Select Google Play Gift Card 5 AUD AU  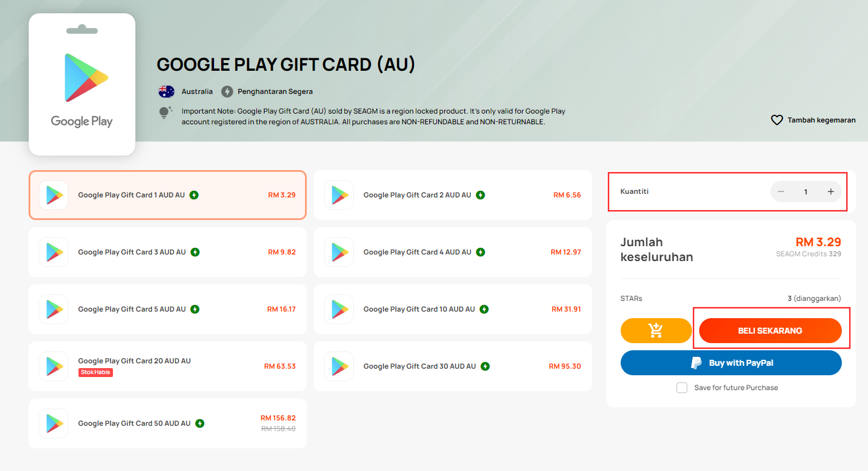(168, 309)
